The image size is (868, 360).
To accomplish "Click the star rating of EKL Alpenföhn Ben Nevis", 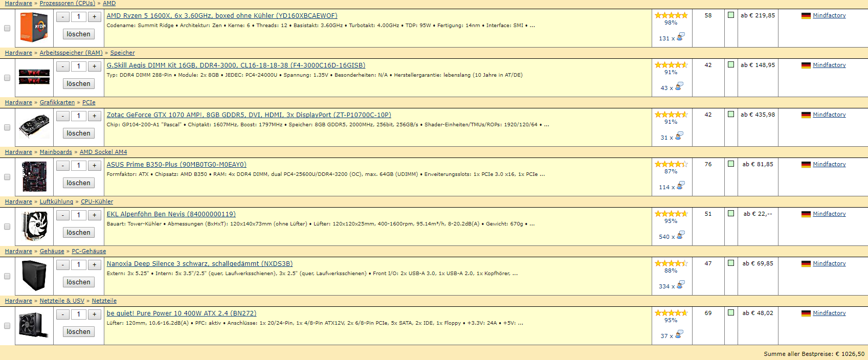I will tap(671, 214).
